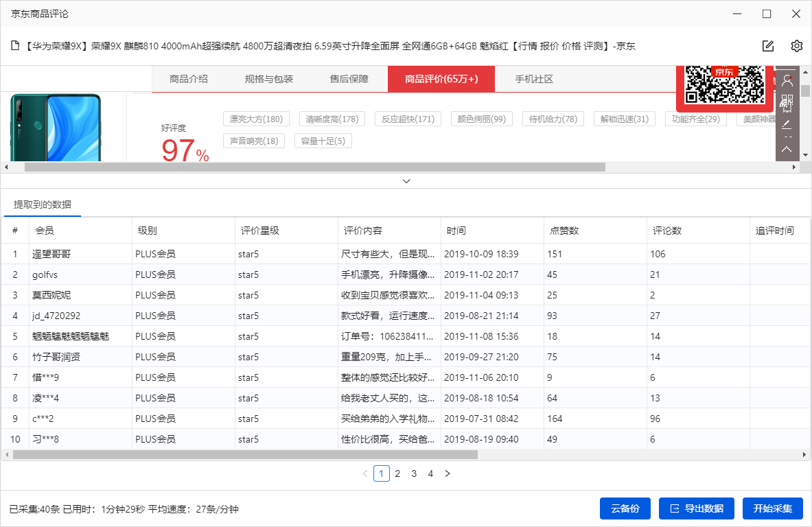Open the 商品介绍 tab
Screen dimensions: 812x527
pyautogui.click(x=189, y=79)
